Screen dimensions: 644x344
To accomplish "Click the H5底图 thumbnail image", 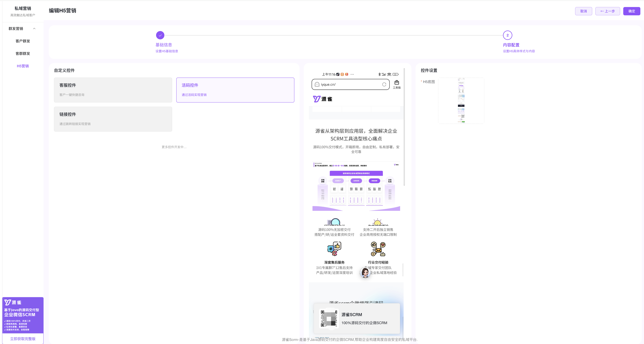I will tap(461, 101).
